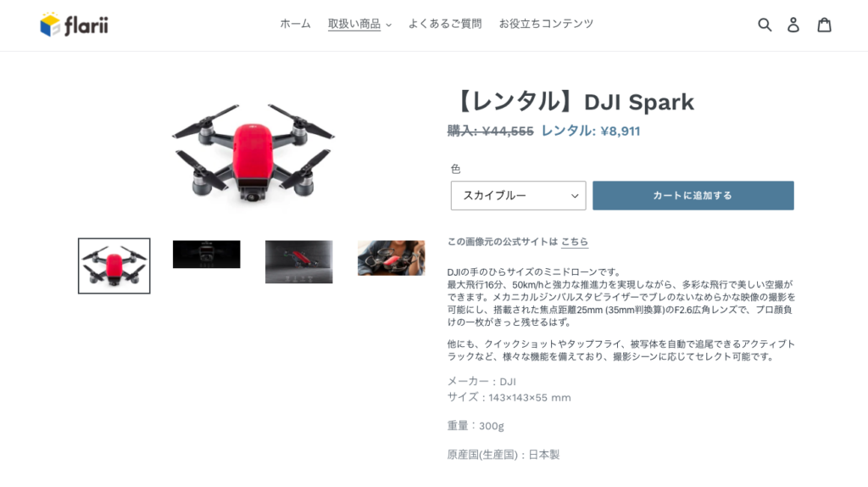Open the search magnifier icon
The width and height of the screenshot is (868, 487).
click(765, 25)
